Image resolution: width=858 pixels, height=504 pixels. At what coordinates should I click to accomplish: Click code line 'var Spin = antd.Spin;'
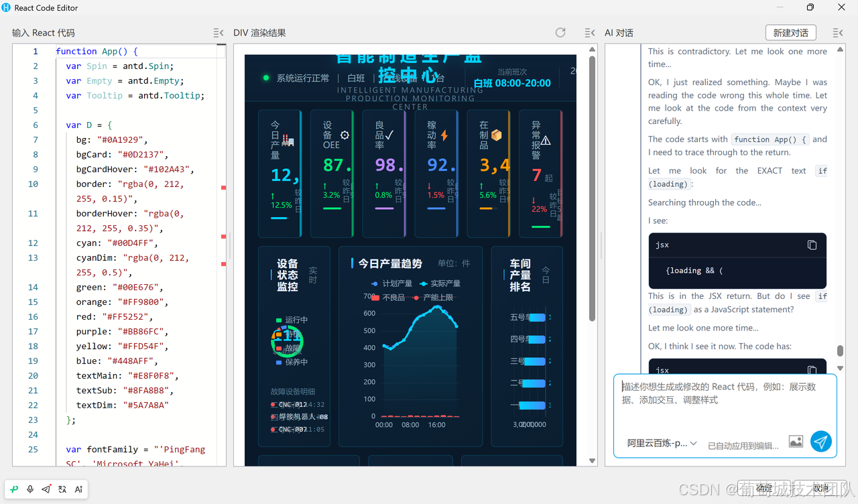pos(120,66)
